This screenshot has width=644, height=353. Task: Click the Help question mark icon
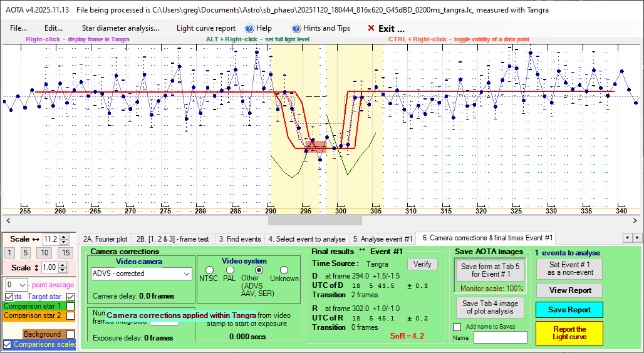(249, 28)
